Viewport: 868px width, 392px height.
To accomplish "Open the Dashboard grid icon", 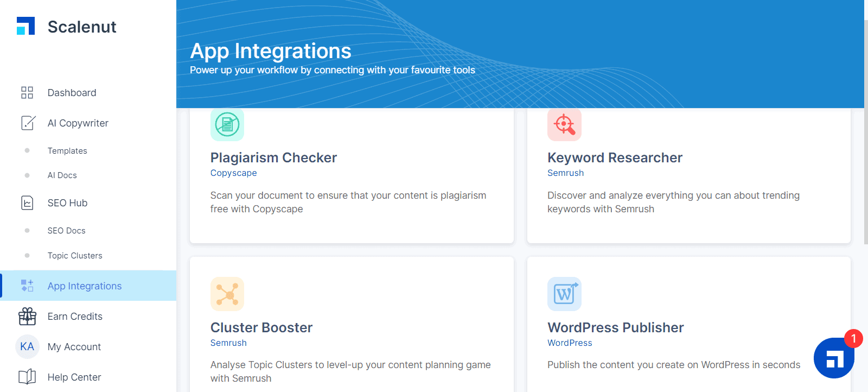I will (27, 93).
